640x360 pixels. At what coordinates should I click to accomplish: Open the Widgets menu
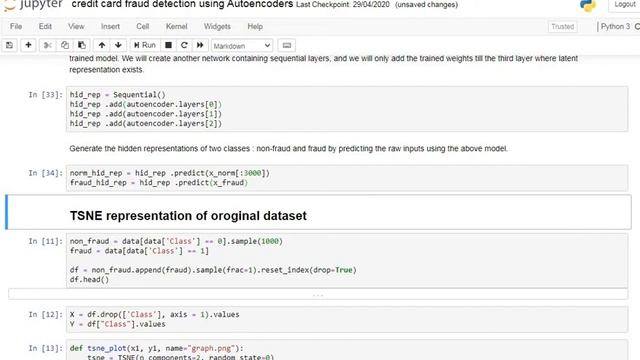[x=217, y=27]
